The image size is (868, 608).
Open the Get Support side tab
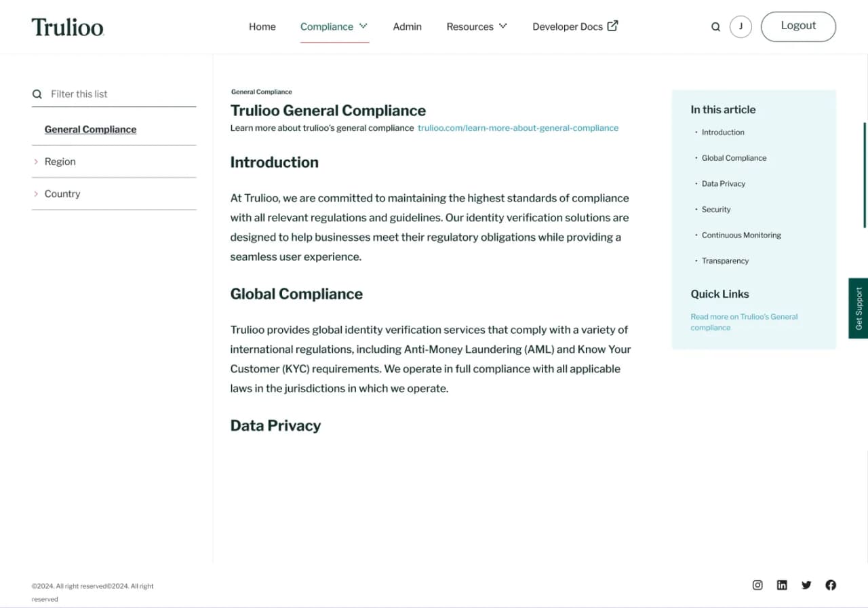point(859,308)
